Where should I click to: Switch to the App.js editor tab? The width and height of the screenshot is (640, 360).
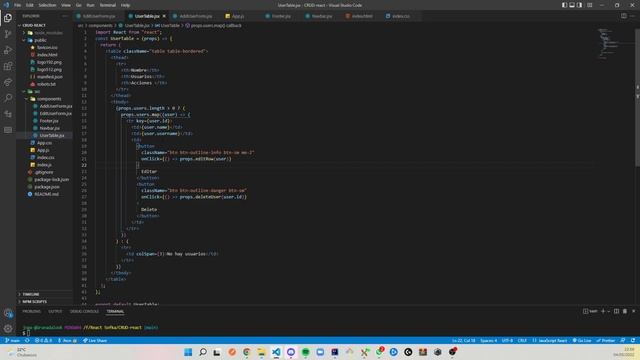238,16
